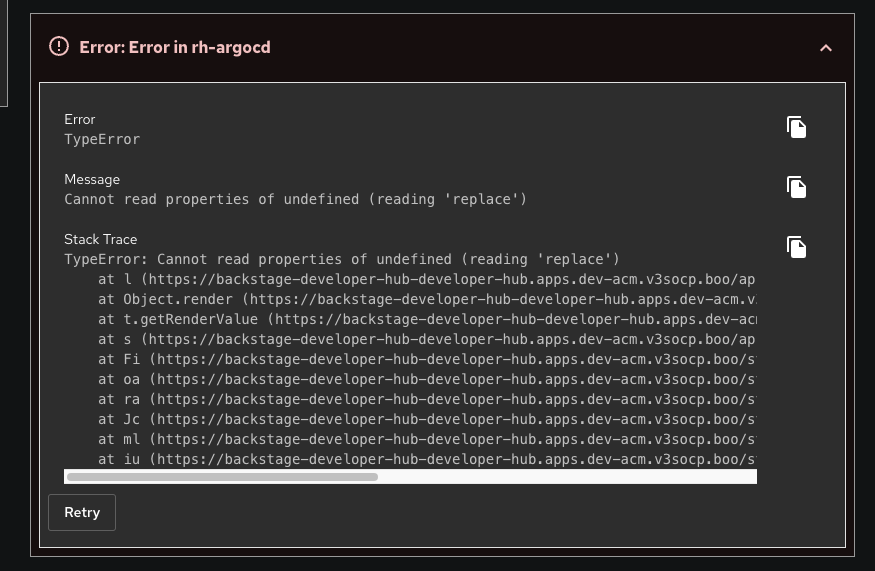This screenshot has width=875, height=571.
Task: Click the first 'TypeError: Cannot read' stack line
Action: click(342, 259)
